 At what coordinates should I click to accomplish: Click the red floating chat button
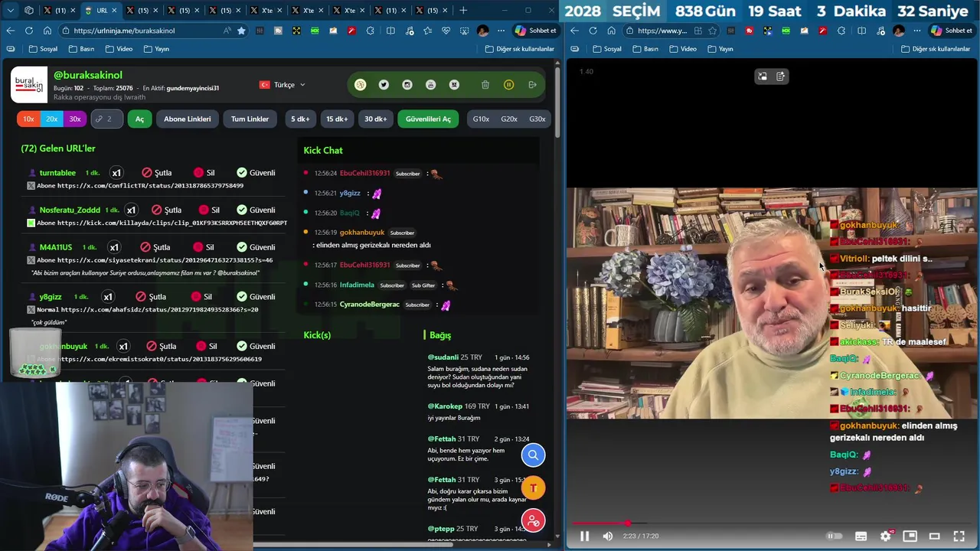coord(534,521)
